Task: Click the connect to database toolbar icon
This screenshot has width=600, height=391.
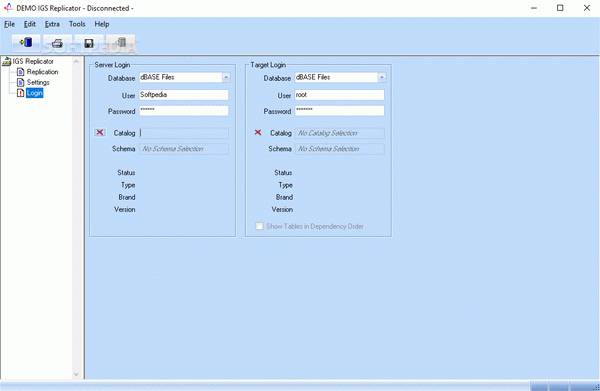Action: coord(26,43)
